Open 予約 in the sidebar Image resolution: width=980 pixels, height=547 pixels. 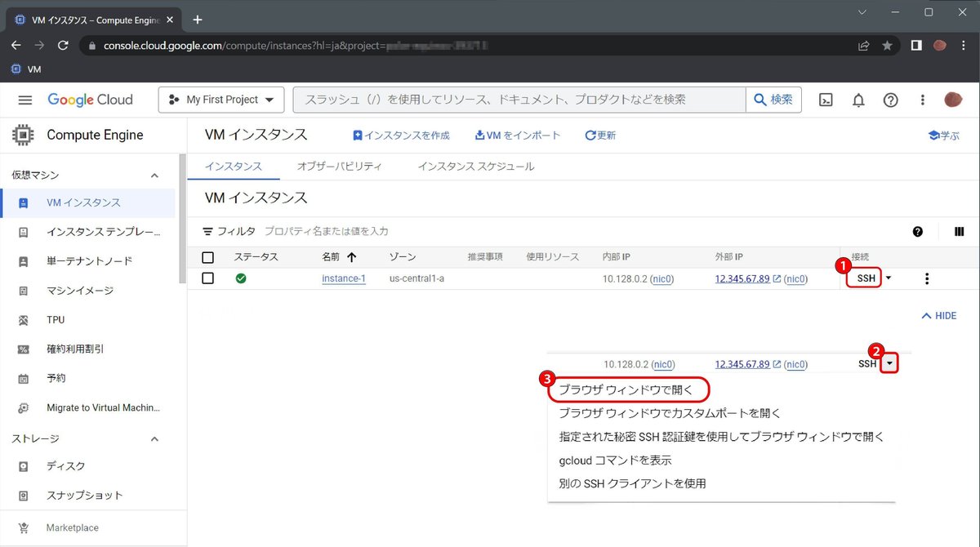pos(88,379)
